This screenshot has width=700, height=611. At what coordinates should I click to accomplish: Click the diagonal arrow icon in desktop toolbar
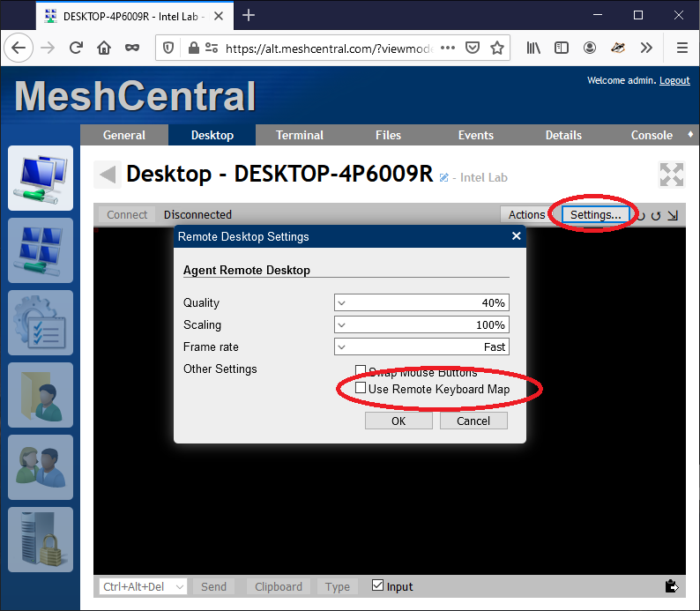click(x=673, y=215)
